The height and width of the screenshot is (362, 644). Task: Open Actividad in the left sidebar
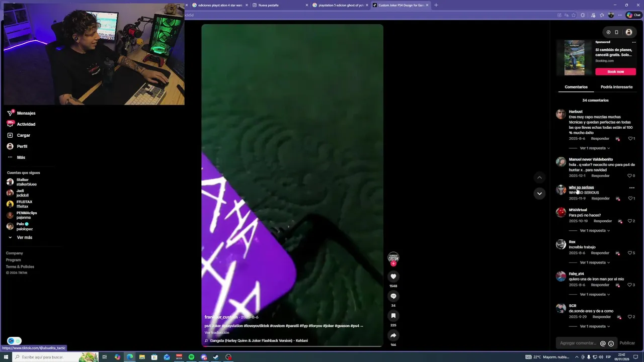[21, 124]
